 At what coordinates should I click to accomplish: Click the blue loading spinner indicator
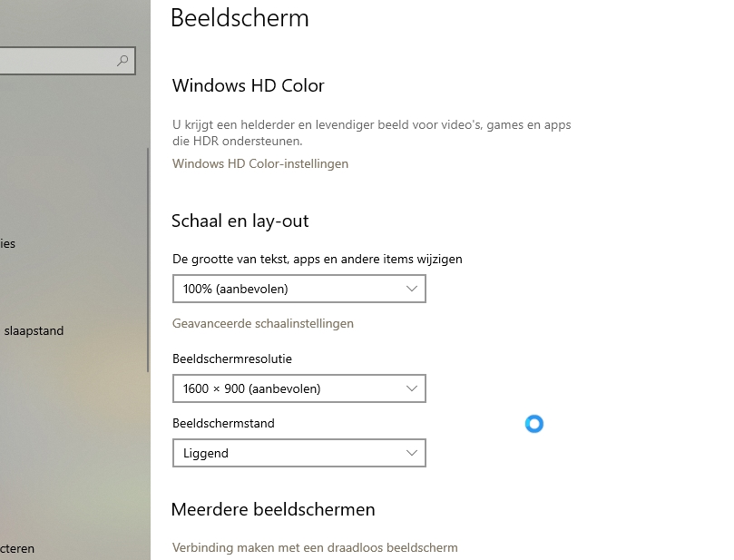534,424
